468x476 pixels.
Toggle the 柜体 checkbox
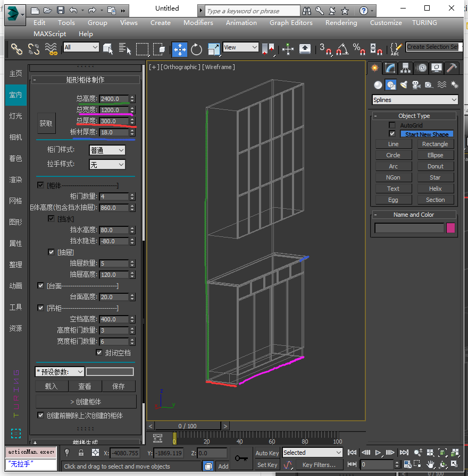tap(40, 185)
